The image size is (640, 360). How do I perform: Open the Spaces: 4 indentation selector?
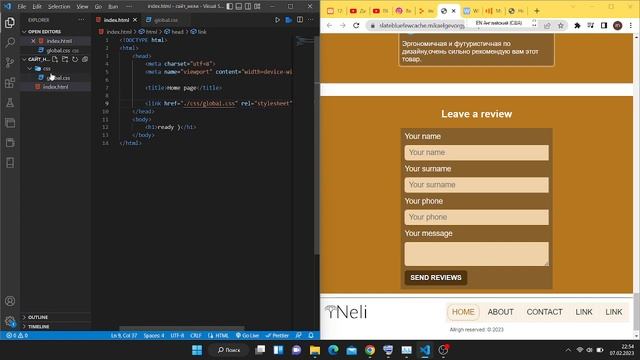(154, 335)
